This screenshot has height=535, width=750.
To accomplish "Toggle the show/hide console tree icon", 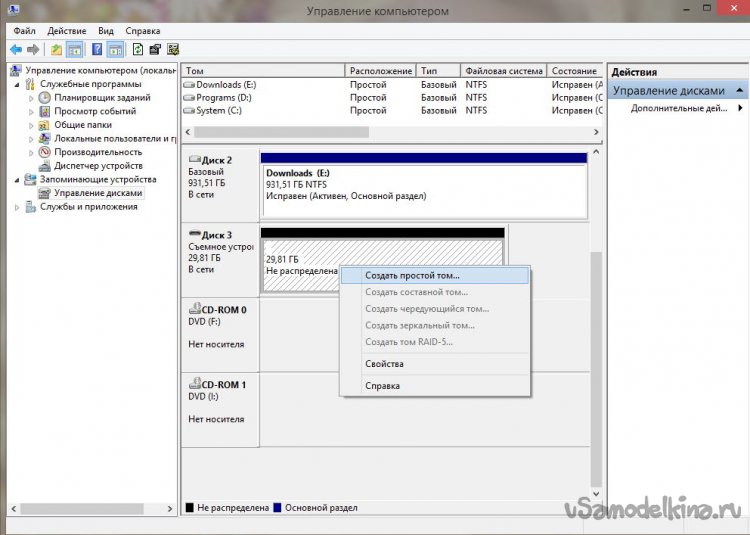I will [74, 49].
